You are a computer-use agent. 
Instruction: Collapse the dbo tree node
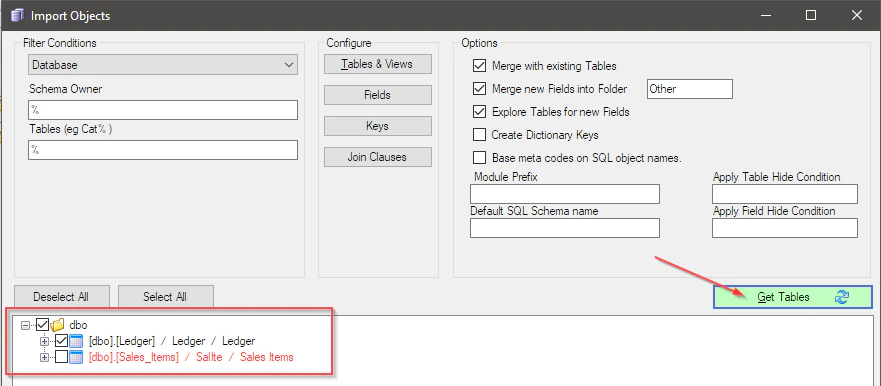point(25,325)
